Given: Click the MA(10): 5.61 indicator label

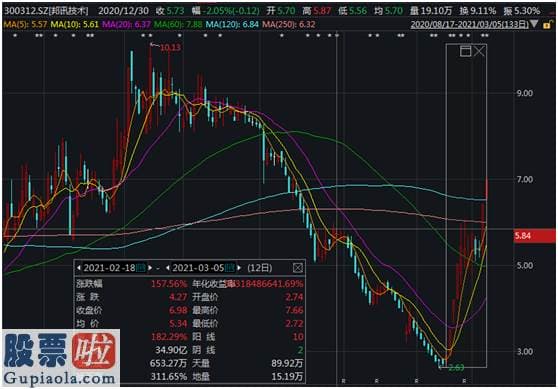Looking at the screenshot, I should [x=74, y=24].
